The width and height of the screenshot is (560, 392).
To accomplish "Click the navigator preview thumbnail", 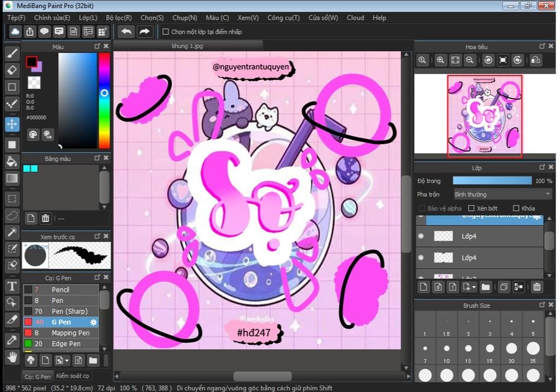I will click(485, 116).
